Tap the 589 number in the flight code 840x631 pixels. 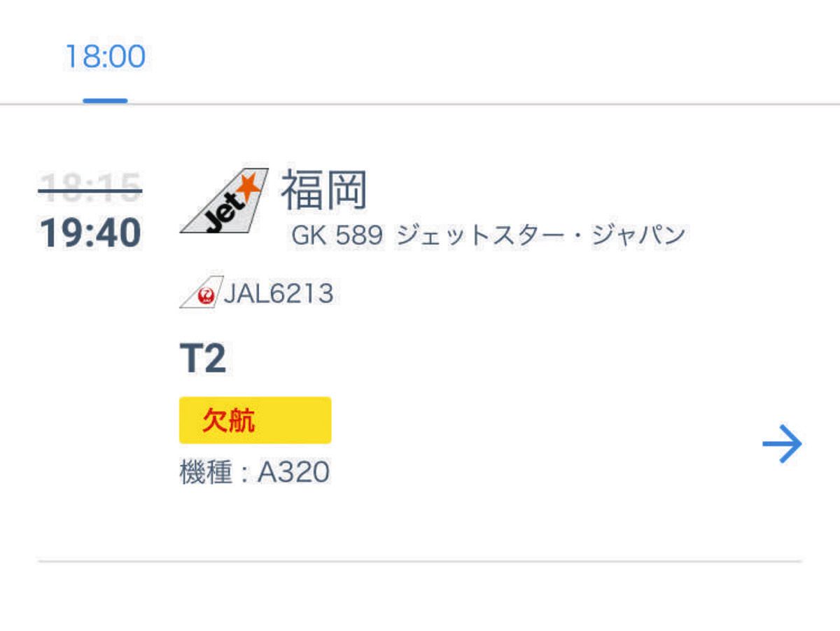(359, 236)
